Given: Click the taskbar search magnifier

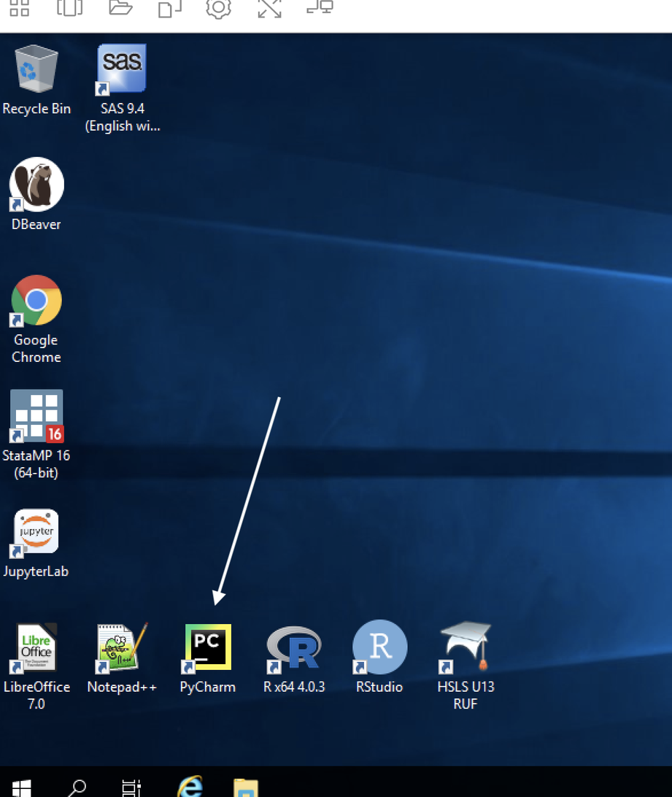Looking at the screenshot, I should click(x=76, y=787).
